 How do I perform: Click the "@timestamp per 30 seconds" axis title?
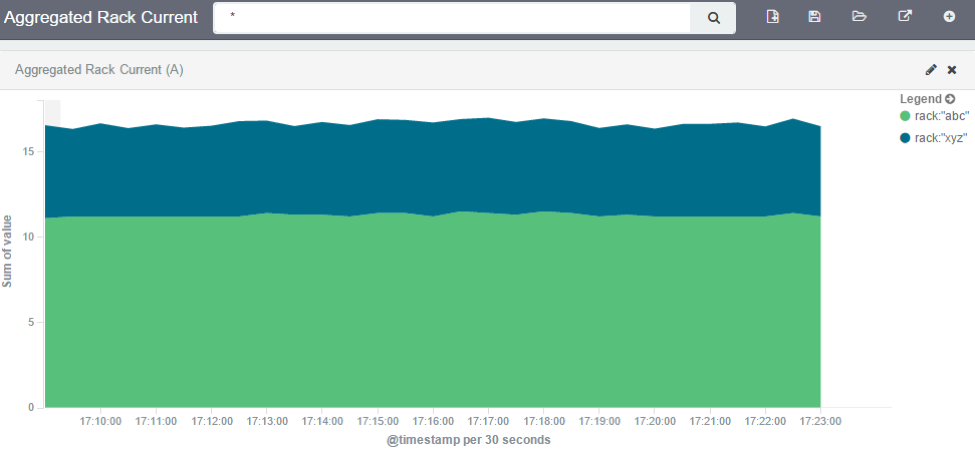click(468, 440)
